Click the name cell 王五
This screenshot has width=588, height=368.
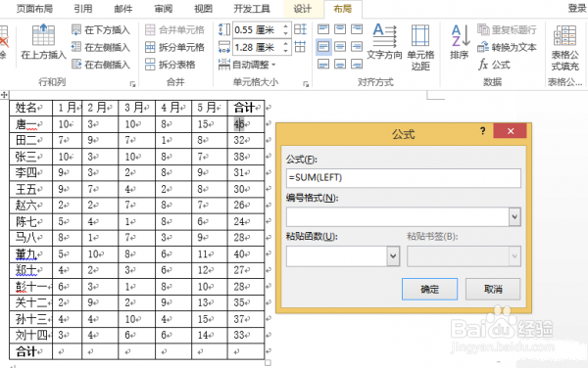coord(30,189)
